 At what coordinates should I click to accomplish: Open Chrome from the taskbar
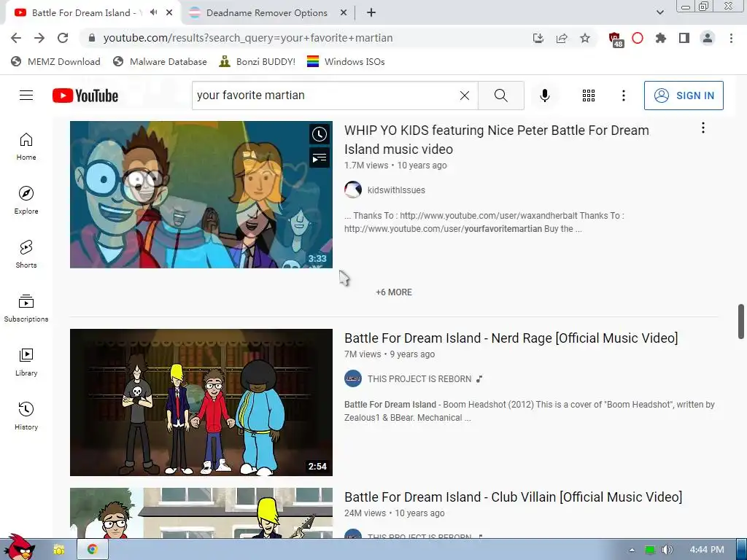pyautogui.click(x=93, y=550)
